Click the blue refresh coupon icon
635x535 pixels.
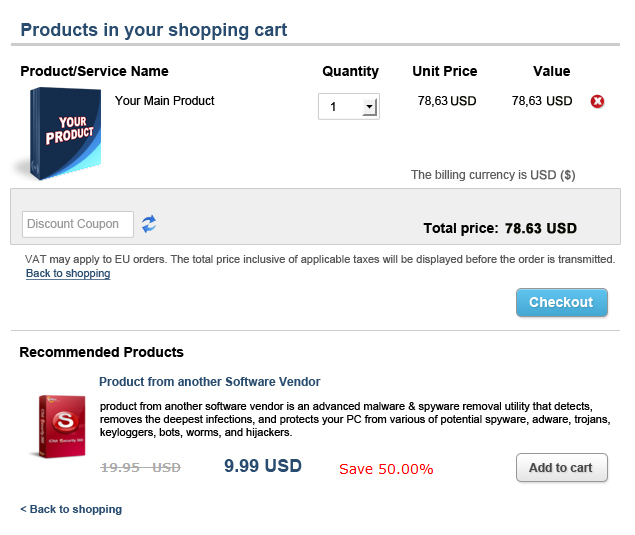pos(149,224)
